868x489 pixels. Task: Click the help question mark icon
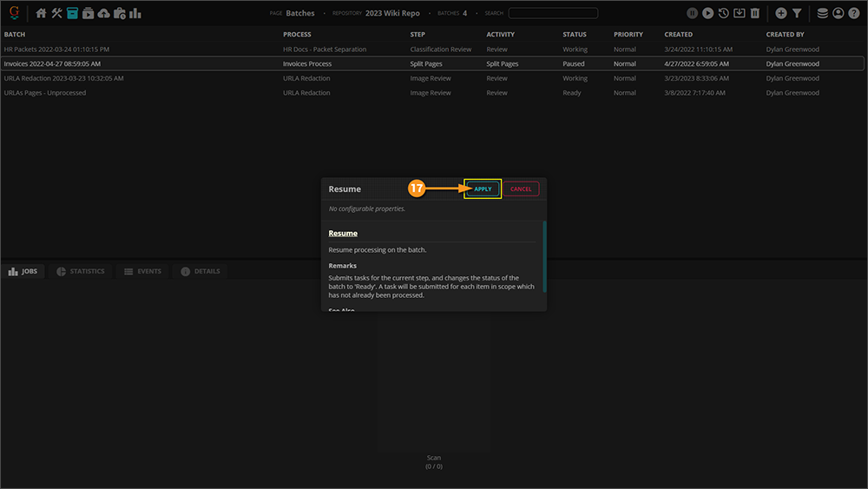854,13
